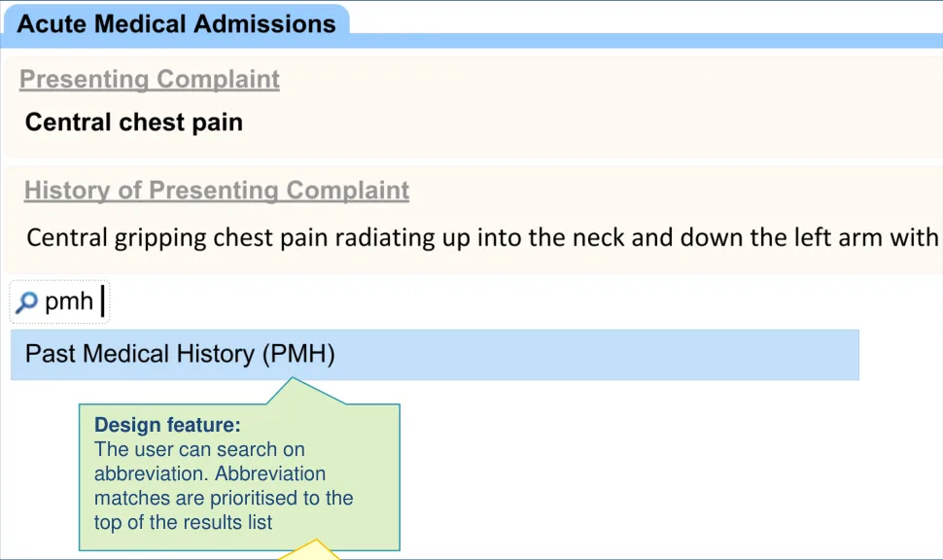943x560 pixels.
Task: Click the blank area right of "Central chest pain"
Action: [x=583, y=122]
